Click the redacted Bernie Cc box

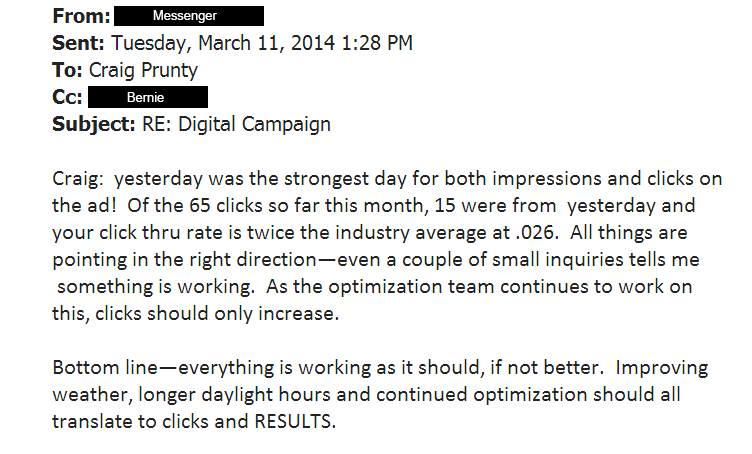[148, 97]
